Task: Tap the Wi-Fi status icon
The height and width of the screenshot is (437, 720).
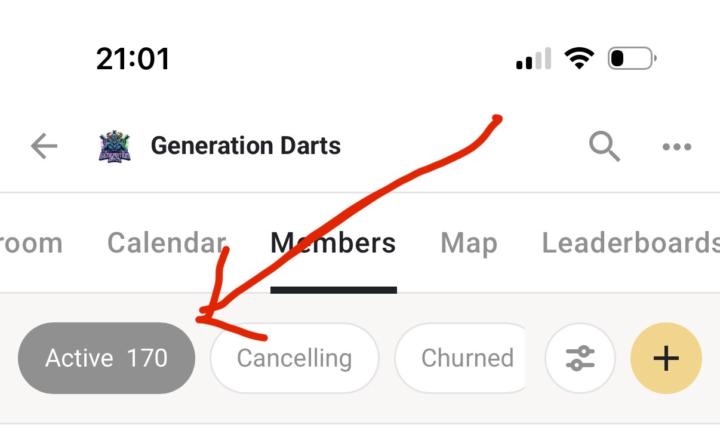Action: tap(578, 58)
